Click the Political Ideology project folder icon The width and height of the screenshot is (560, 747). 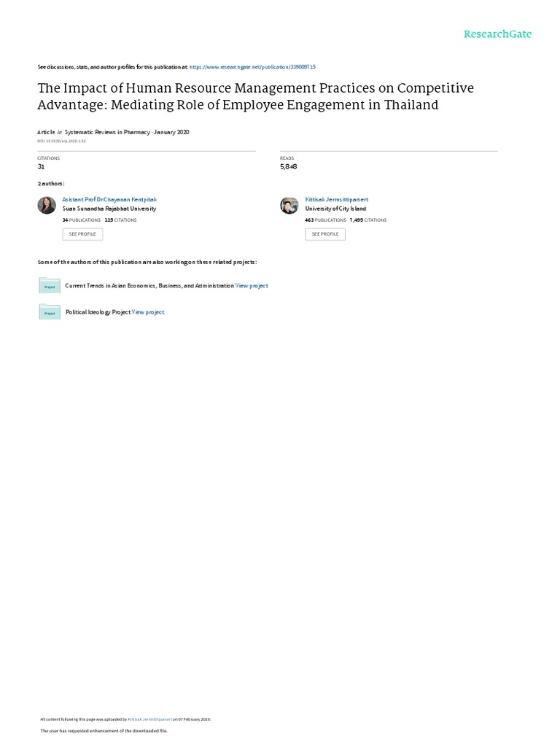(50, 311)
